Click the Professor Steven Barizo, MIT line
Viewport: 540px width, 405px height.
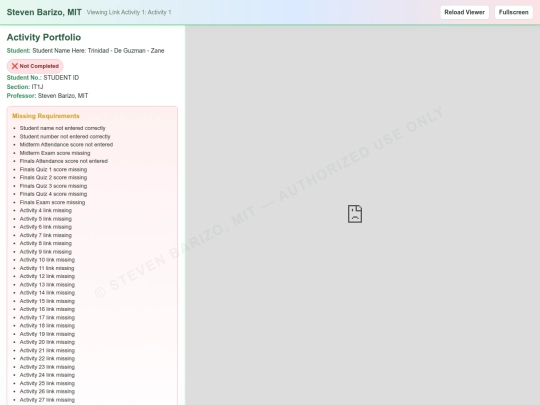coord(48,96)
